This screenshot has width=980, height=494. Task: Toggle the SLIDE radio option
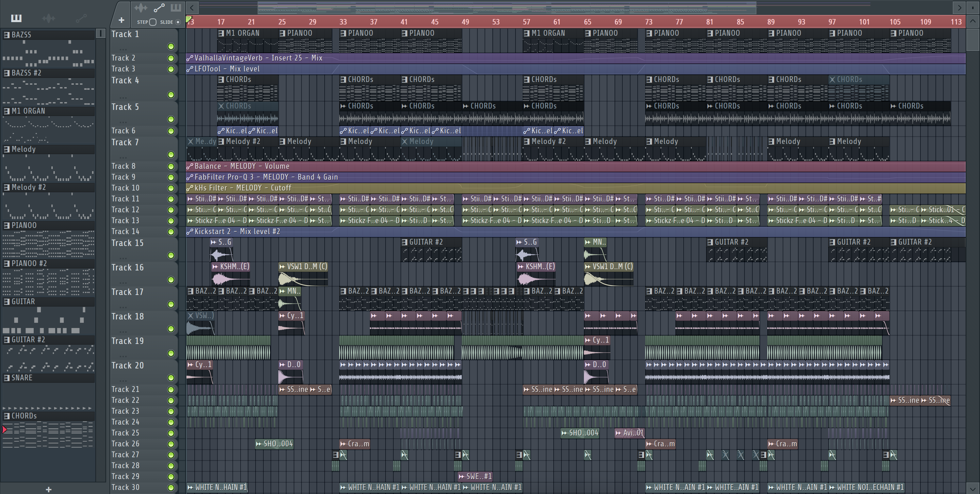(178, 22)
